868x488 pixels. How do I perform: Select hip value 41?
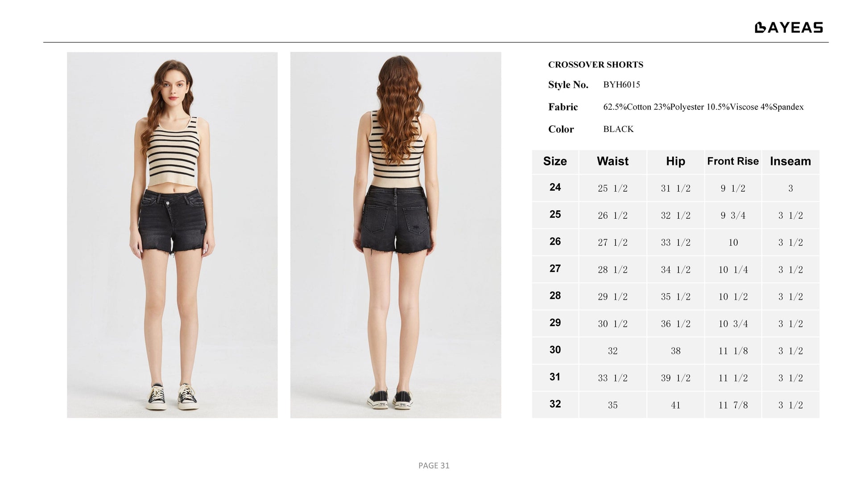(x=675, y=406)
